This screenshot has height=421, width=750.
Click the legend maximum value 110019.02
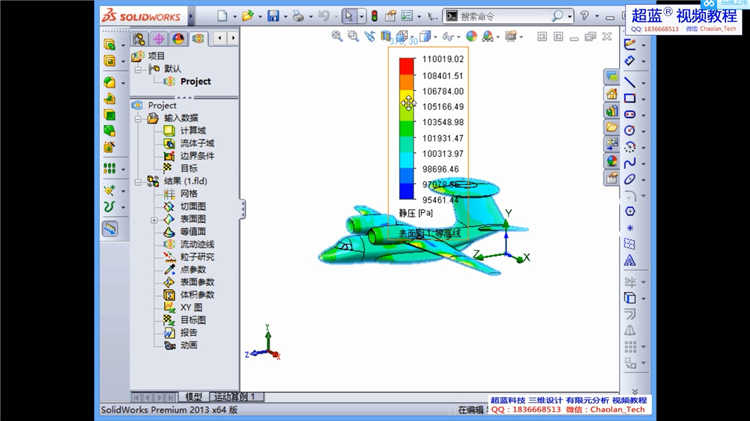443,59
